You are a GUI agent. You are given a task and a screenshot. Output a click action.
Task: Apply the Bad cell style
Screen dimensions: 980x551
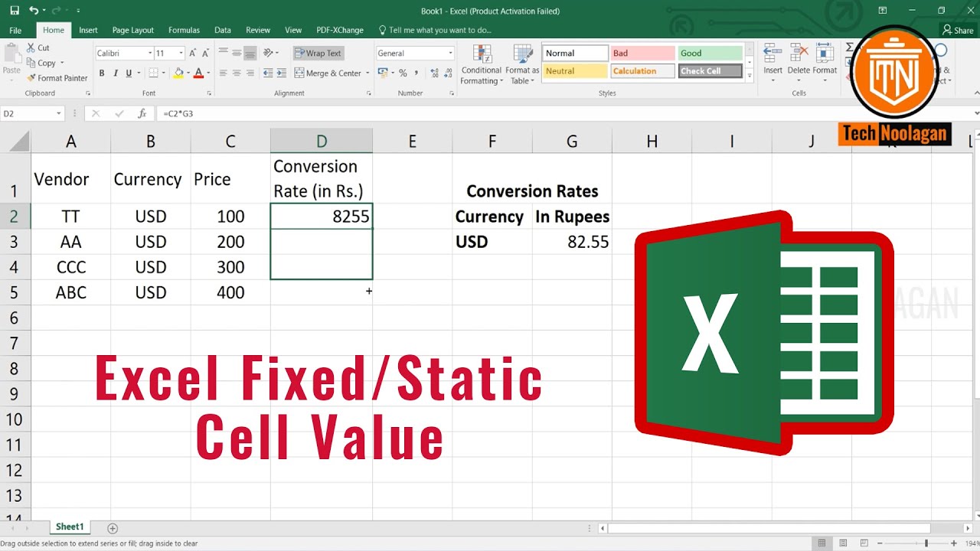click(x=642, y=54)
